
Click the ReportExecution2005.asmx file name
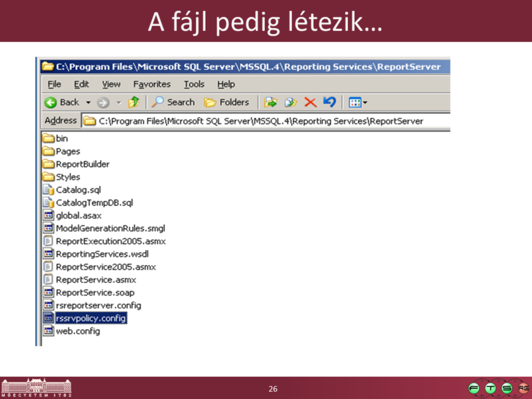[x=111, y=241]
